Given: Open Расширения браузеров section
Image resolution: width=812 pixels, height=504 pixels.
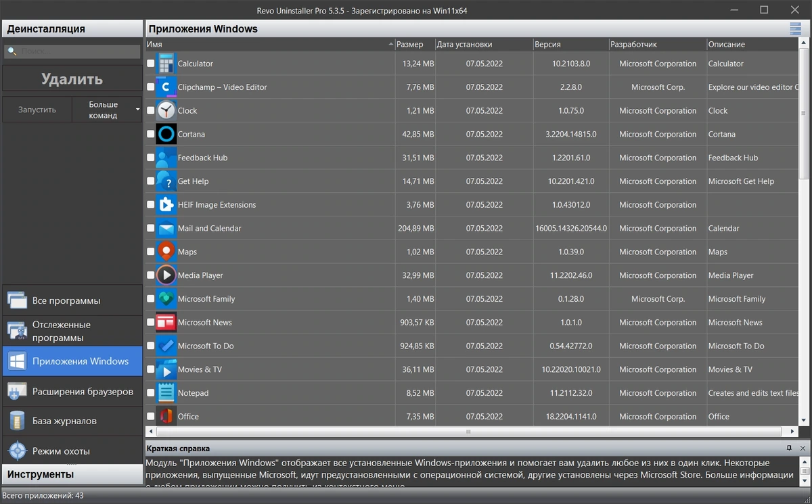Looking at the screenshot, I should pyautogui.click(x=72, y=391).
